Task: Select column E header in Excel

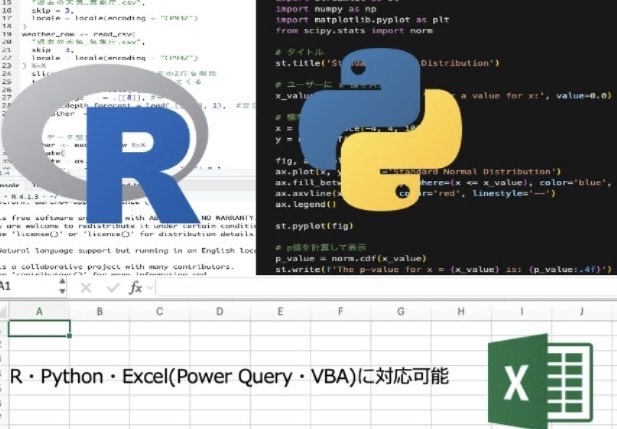Action: click(x=280, y=311)
